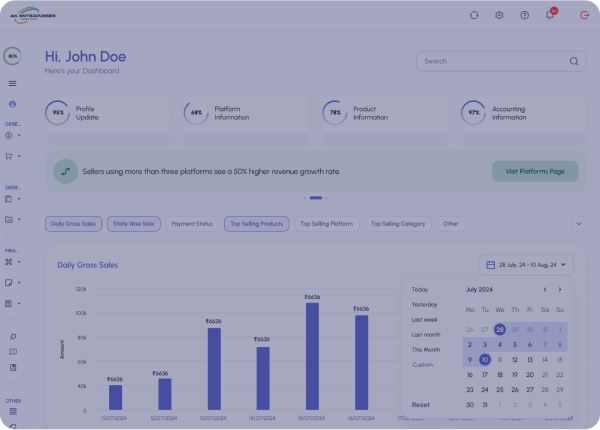Click the magnifier icon in search box
The width and height of the screenshot is (600, 430).
pos(574,61)
